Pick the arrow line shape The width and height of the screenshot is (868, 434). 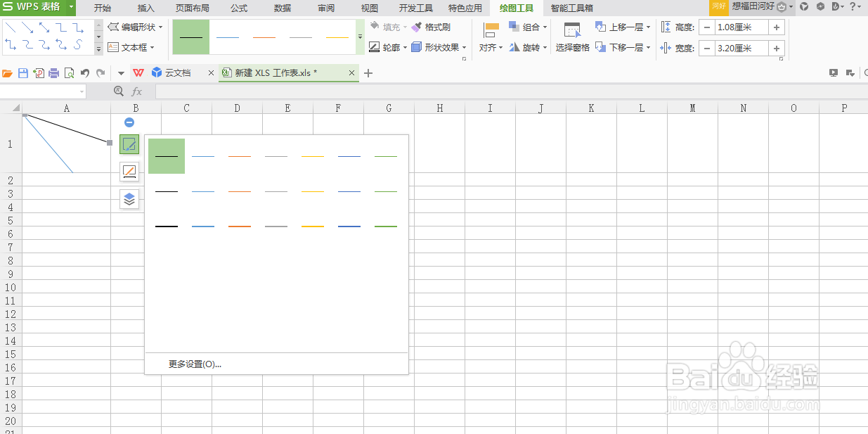coord(27,29)
